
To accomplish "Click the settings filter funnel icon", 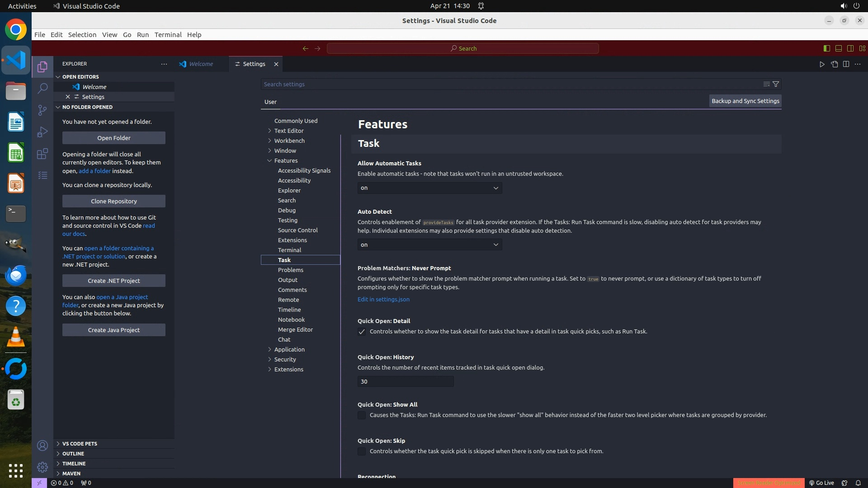I will tap(776, 84).
